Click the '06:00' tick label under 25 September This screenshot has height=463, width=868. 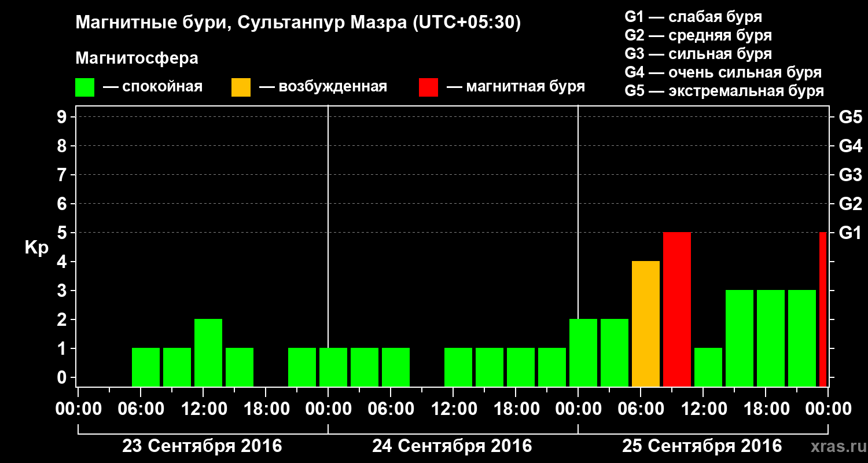[641, 409]
